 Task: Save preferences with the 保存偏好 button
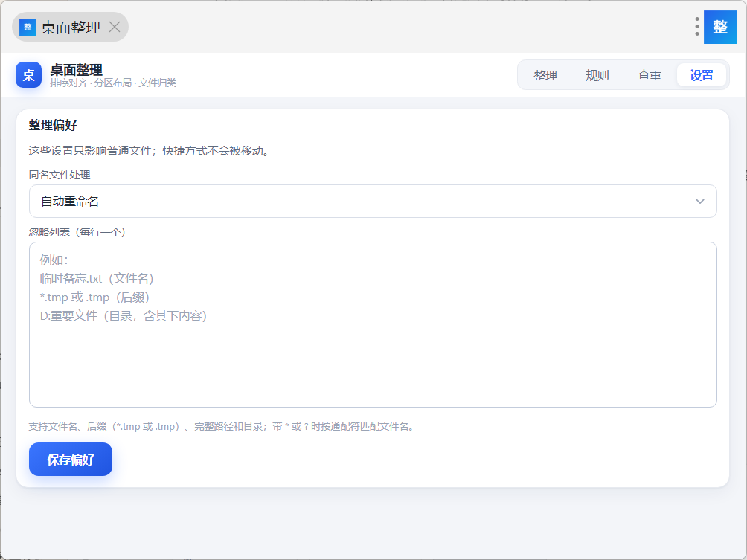pos(71,460)
